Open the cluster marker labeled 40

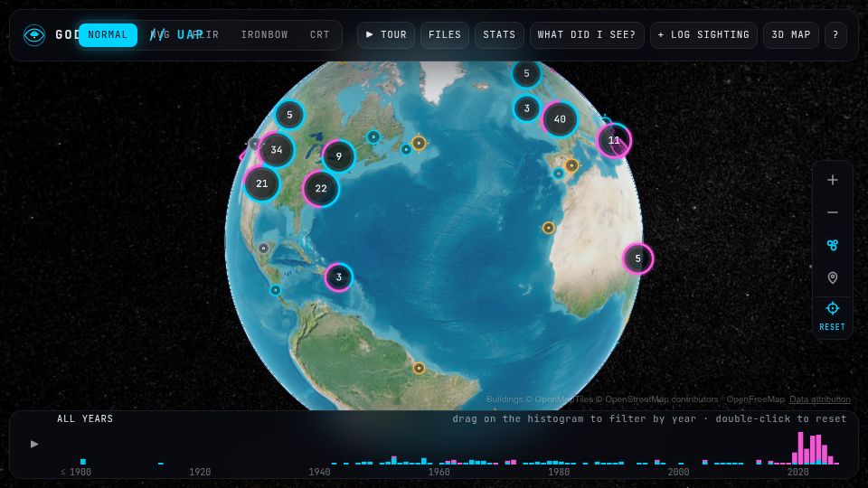(560, 119)
